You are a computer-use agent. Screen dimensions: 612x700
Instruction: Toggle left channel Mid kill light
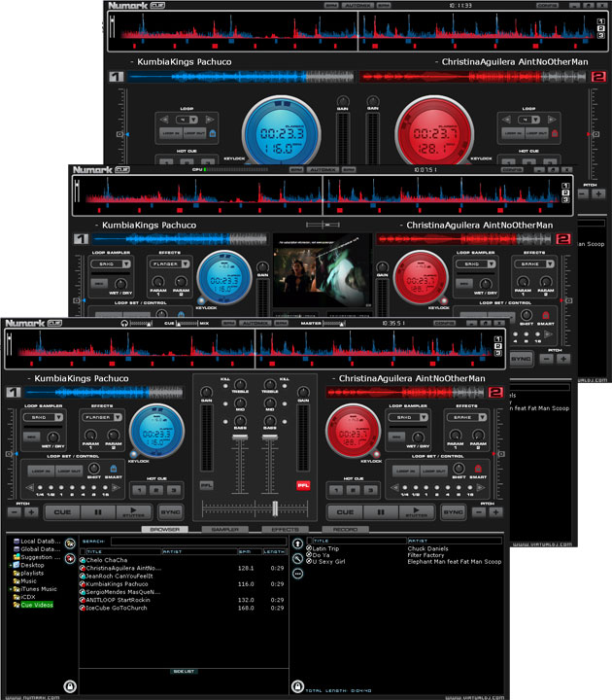click(225, 403)
